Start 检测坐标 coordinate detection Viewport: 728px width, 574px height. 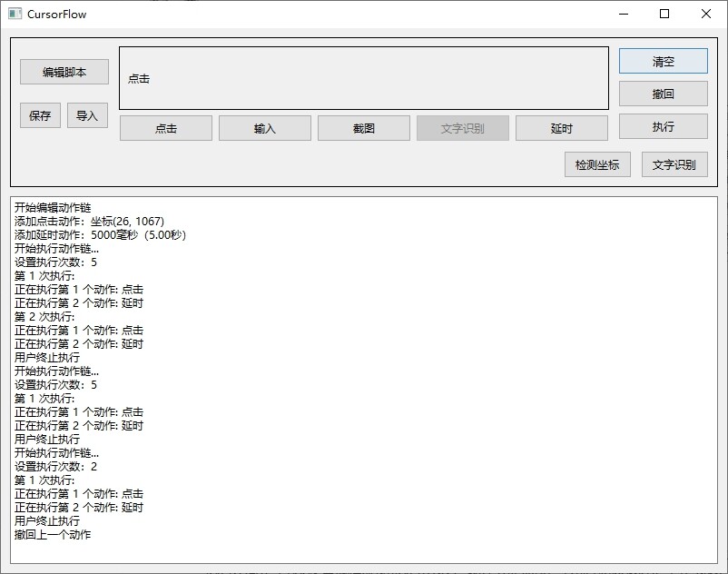click(x=597, y=164)
